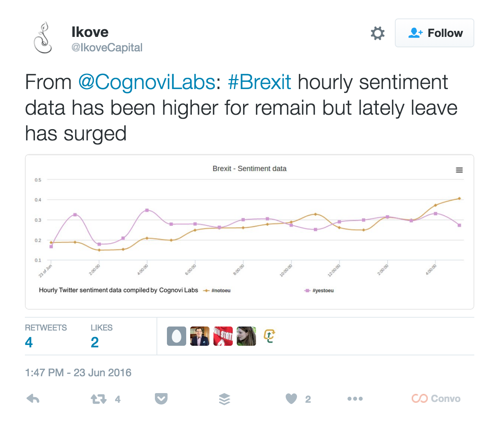The height and width of the screenshot is (430, 504).
Task: Open the tweet timestamp link
Action: (x=78, y=373)
